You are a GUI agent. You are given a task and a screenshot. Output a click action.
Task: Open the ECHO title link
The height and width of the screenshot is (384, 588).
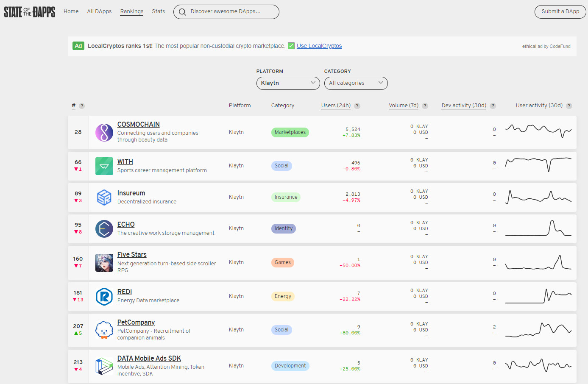coord(126,225)
